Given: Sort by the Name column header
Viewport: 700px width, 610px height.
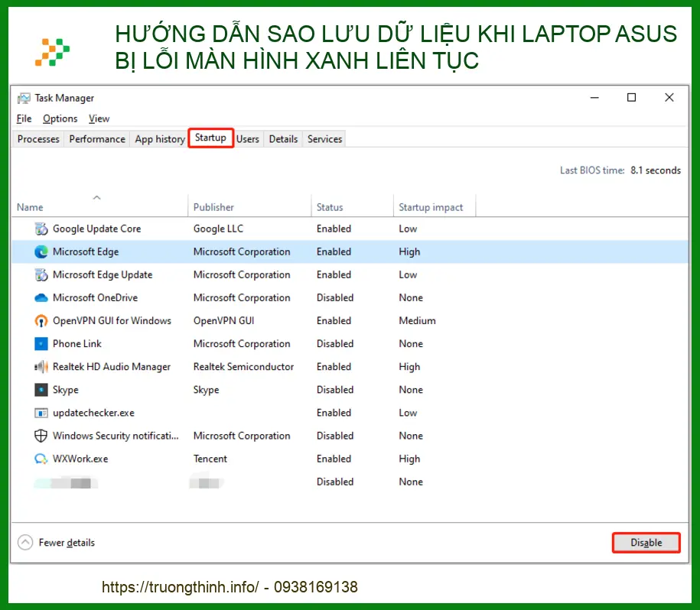Looking at the screenshot, I should tap(30, 207).
